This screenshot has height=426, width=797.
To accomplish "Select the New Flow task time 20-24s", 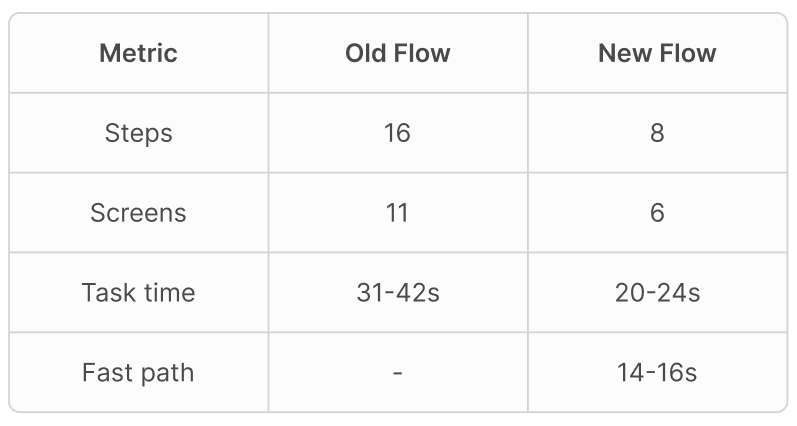I will [657, 293].
